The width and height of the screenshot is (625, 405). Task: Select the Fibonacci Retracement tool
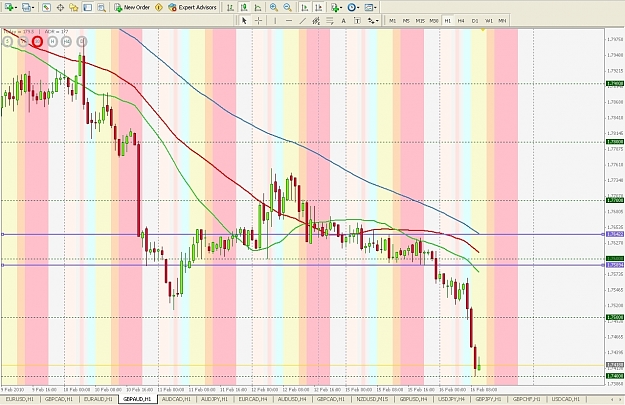(x=330, y=21)
